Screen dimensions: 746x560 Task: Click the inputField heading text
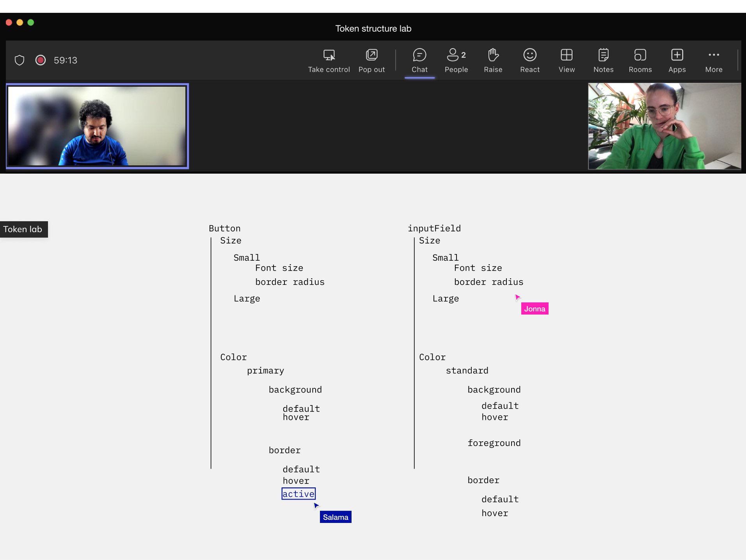[x=434, y=228]
